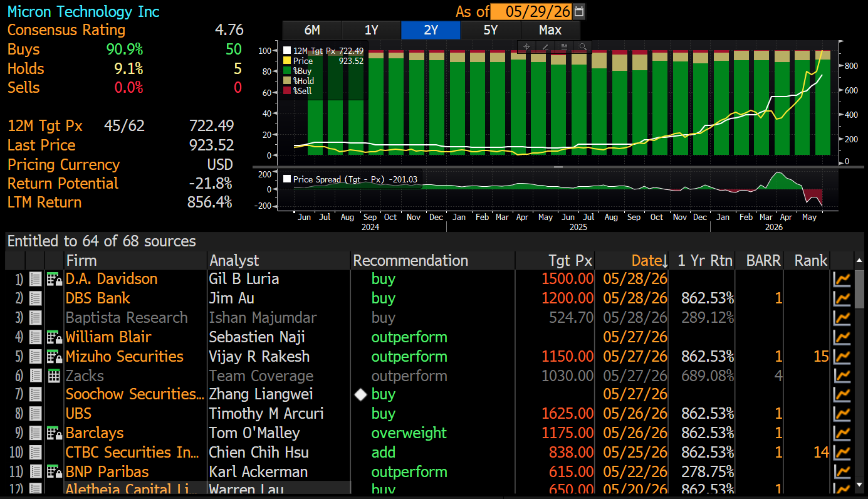Sort by the Recommendation column header

coord(433,261)
